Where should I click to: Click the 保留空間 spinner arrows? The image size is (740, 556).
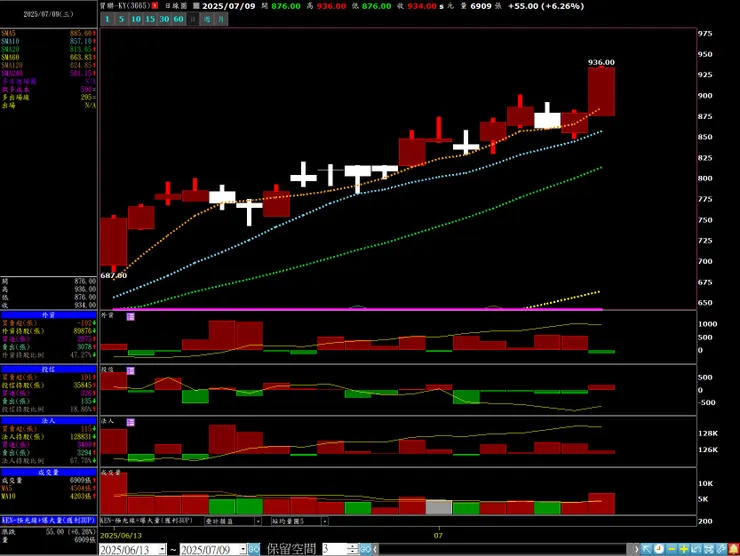353,549
